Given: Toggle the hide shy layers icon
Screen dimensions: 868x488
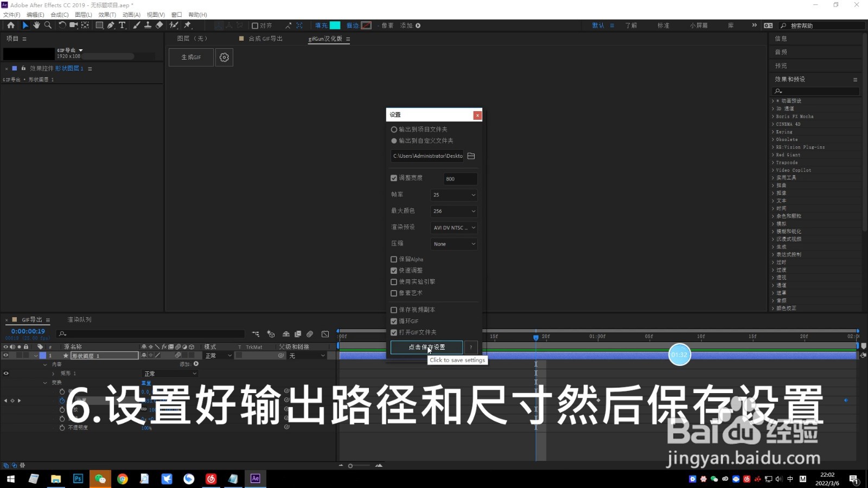Looking at the screenshot, I should pyautogui.click(x=286, y=334).
